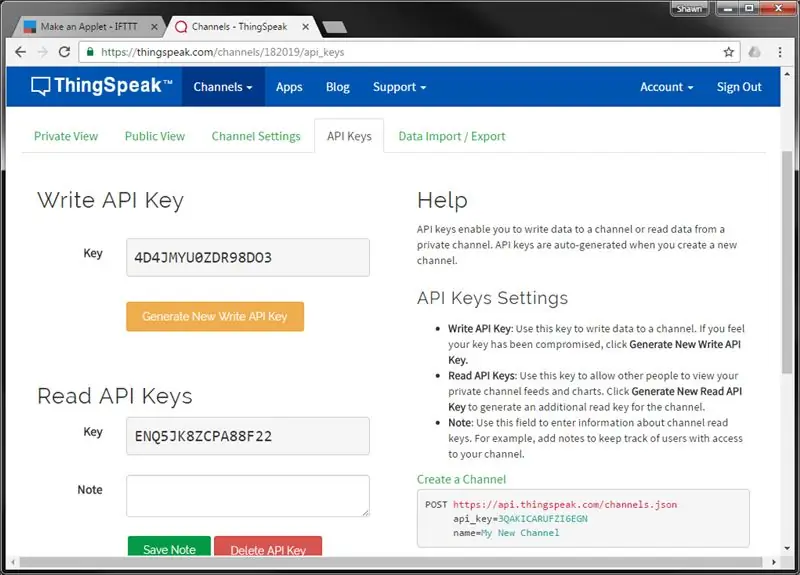Close the Channels ThingSpeak tab

(305, 27)
